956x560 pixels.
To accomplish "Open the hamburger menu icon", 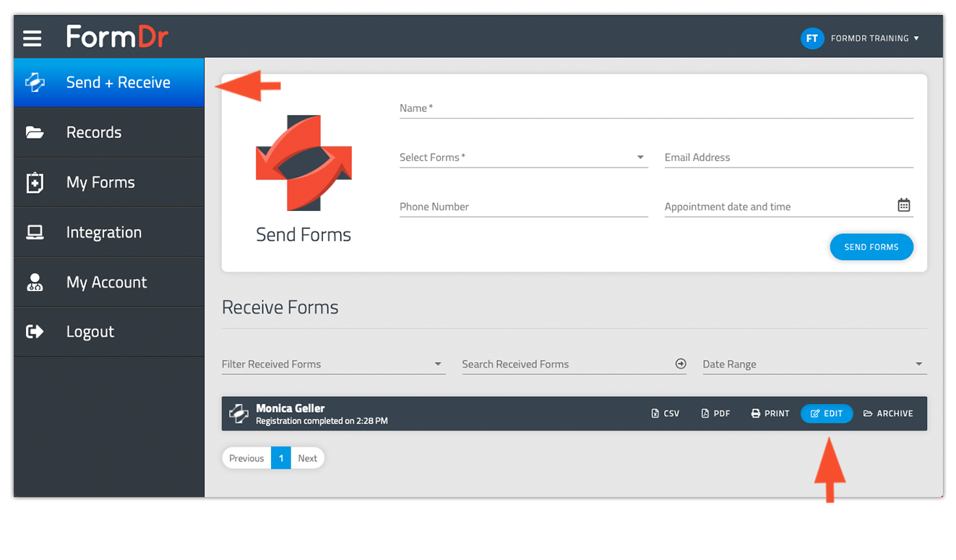I will [32, 38].
